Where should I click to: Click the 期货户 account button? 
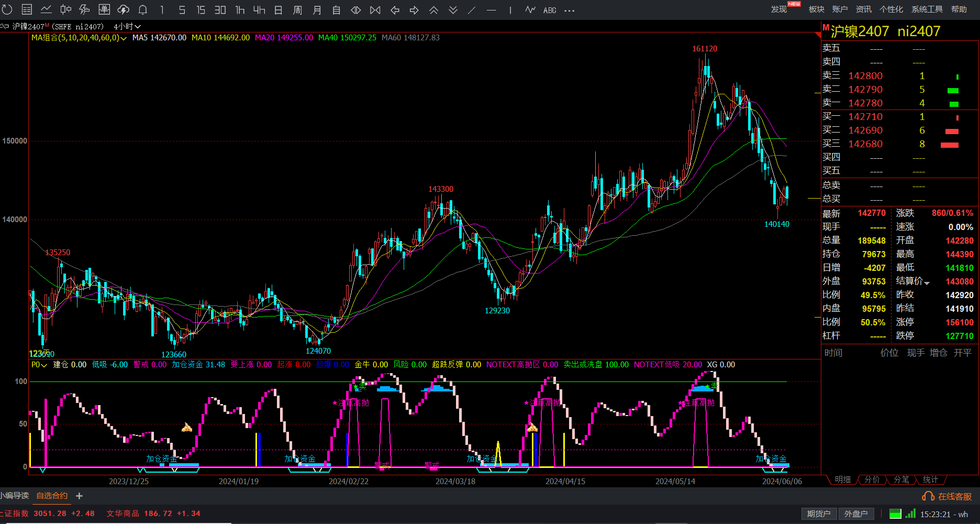819,514
